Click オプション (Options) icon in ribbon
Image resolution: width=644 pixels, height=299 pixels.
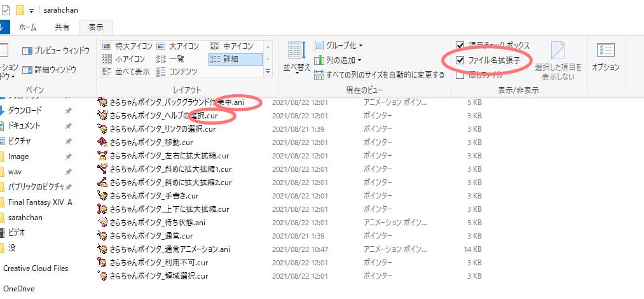[605, 56]
